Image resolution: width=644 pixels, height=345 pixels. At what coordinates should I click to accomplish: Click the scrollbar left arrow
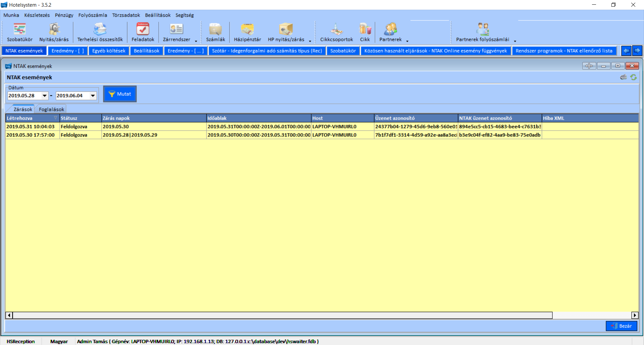(x=9, y=315)
